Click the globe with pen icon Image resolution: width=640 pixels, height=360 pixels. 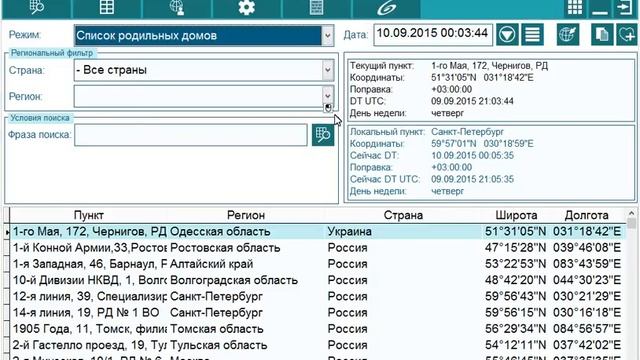pos(568,34)
